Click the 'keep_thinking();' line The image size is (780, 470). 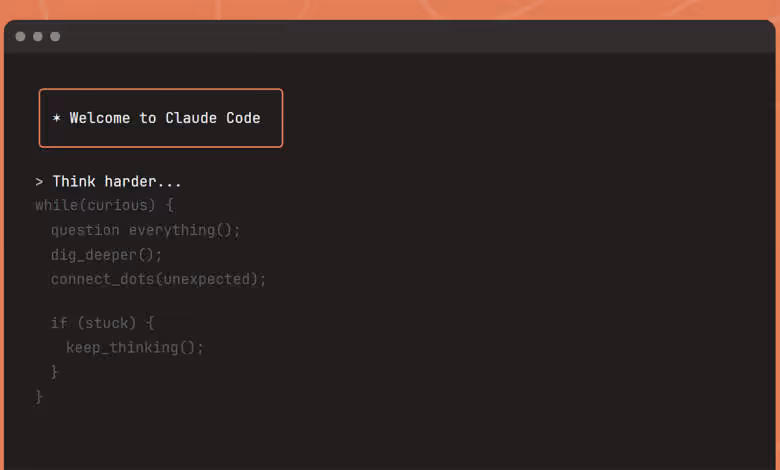[135, 347]
